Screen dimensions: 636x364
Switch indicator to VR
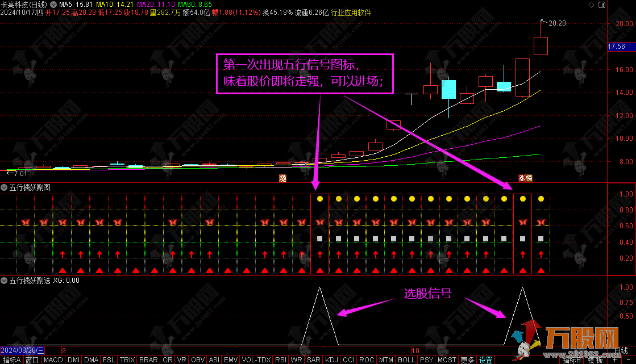182,360
